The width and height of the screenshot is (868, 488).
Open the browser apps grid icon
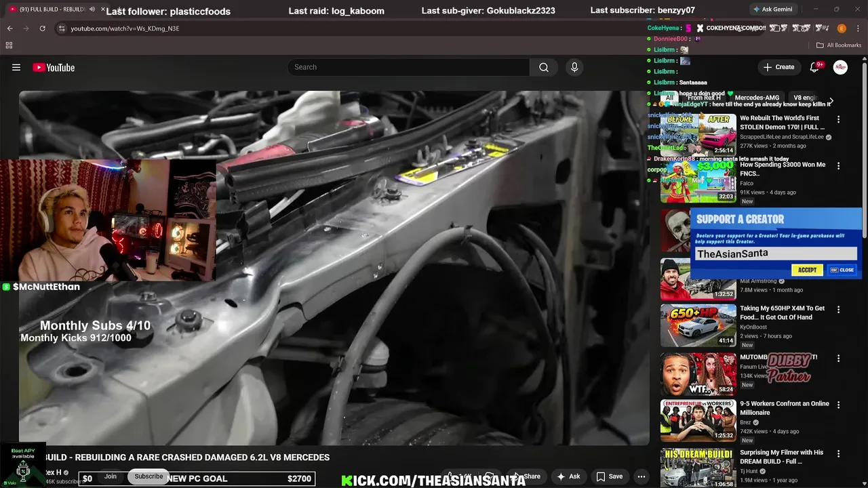(x=9, y=45)
